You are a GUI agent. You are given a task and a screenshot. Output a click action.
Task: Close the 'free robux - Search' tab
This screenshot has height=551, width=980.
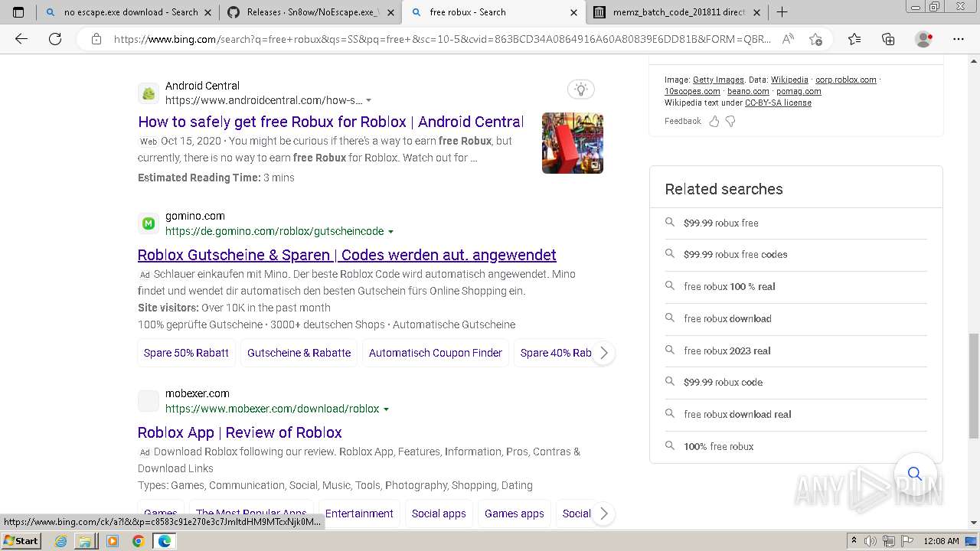click(573, 12)
